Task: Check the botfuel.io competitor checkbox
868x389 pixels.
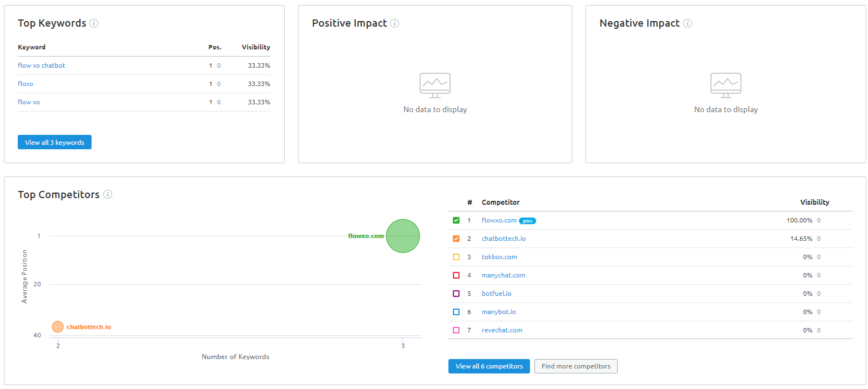Action: click(456, 294)
